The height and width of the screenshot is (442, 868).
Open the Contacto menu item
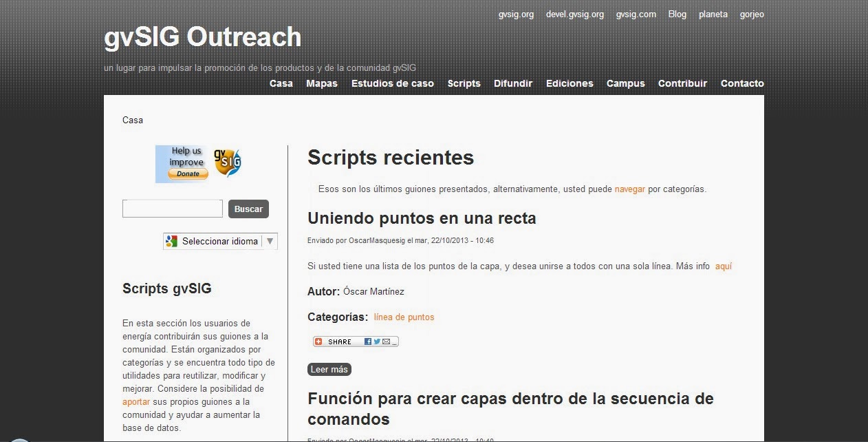pos(742,83)
